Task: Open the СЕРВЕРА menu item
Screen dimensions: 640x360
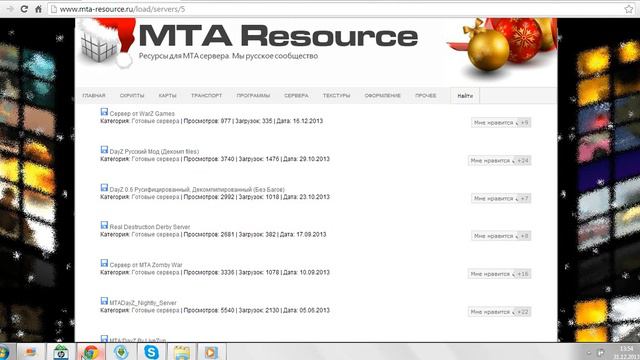Action: coord(296,96)
